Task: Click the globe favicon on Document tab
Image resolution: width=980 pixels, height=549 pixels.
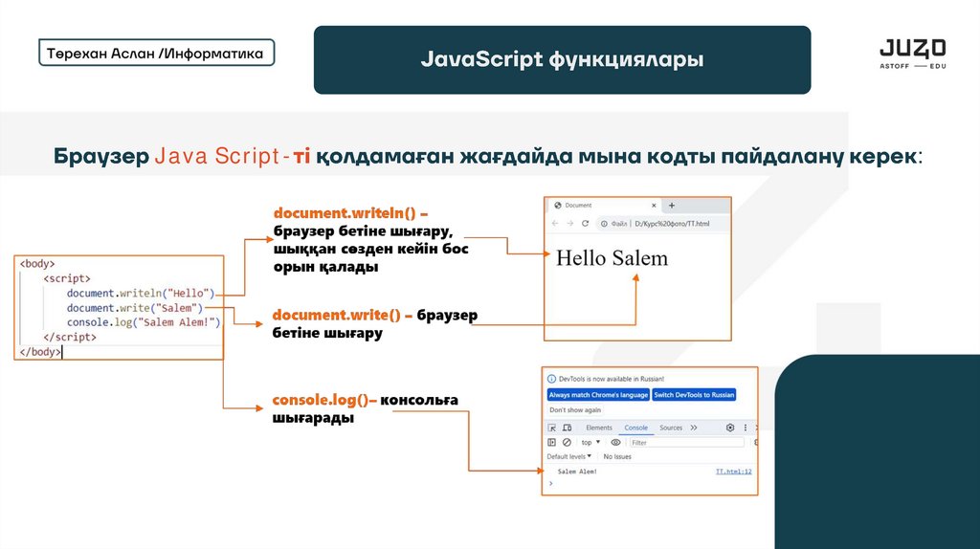Action: (x=558, y=205)
